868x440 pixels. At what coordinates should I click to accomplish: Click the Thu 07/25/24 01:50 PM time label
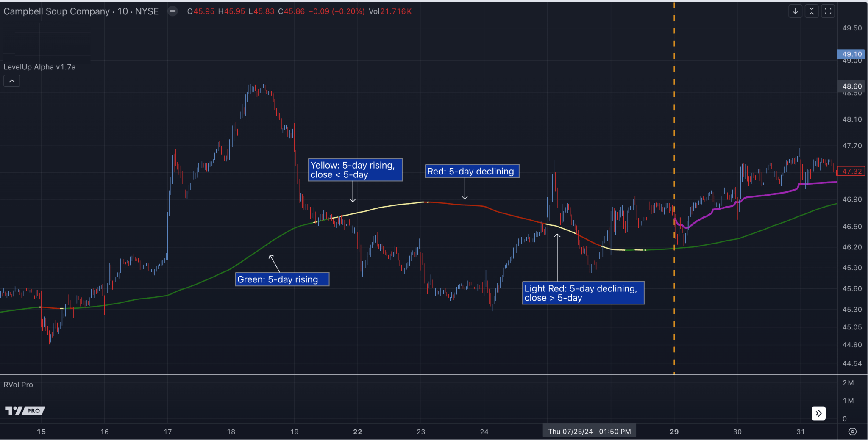pyautogui.click(x=589, y=432)
